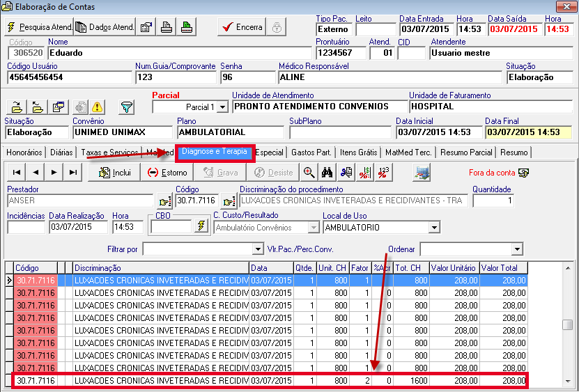Image resolution: width=579 pixels, height=392 pixels.
Task: Click the edit form icon beside Dados Atend.
Action: click(146, 27)
